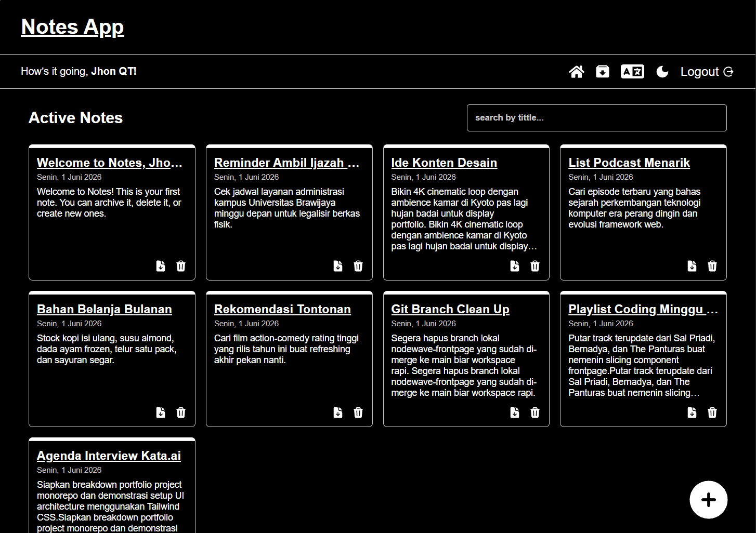Delete the Git Branch Clean Up note
Viewport: 756px width, 533px height.
(x=535, y=412)
